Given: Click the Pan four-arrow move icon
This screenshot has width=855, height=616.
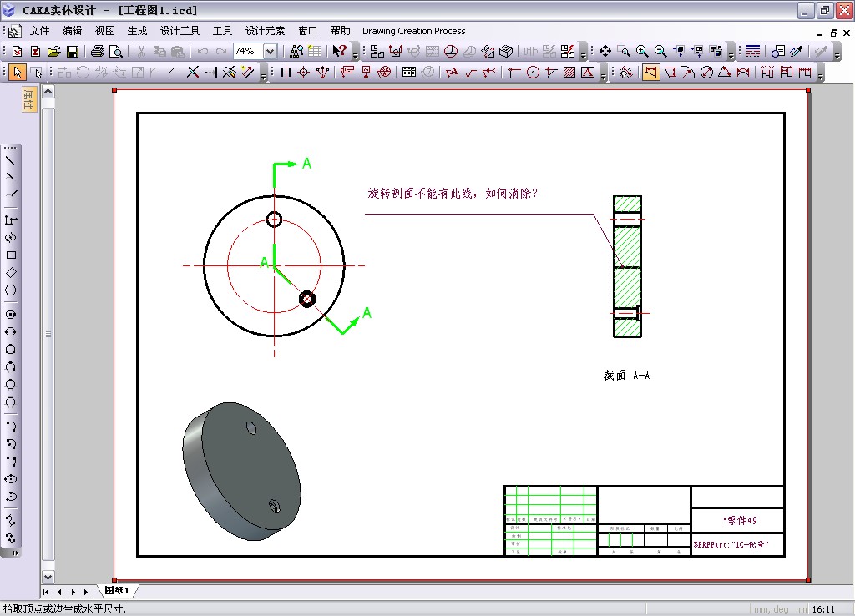Looking at the screenshot, I should [605, 51].
